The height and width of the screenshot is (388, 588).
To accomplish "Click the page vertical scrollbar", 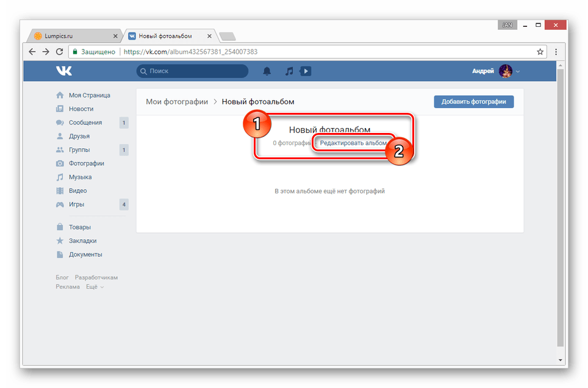I will click(561, 208).
